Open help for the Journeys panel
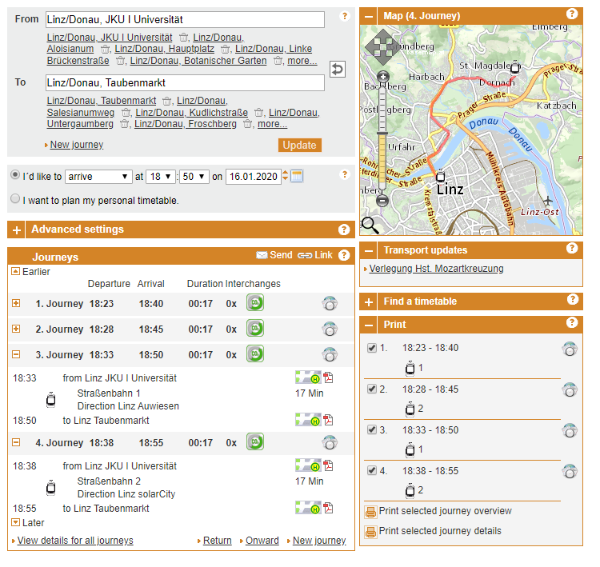 click(344, 256)
